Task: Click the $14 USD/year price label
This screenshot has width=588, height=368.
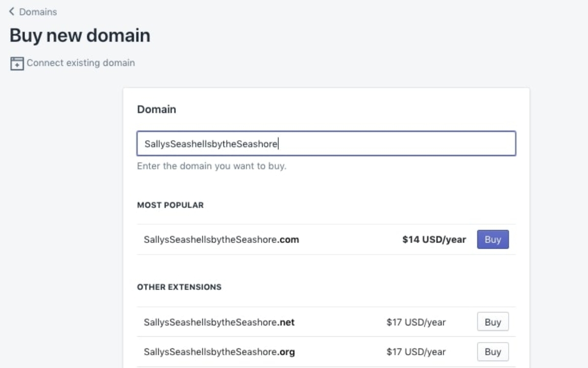Action: 434,240
